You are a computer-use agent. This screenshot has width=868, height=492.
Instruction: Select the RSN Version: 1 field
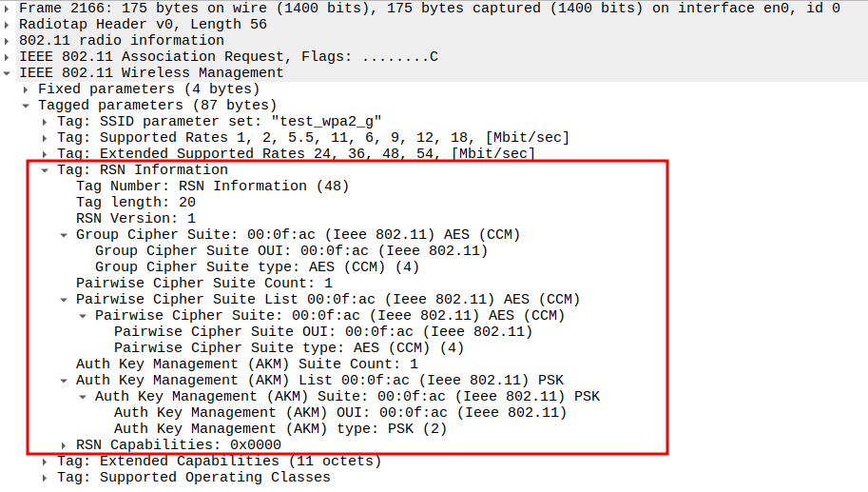136,218
